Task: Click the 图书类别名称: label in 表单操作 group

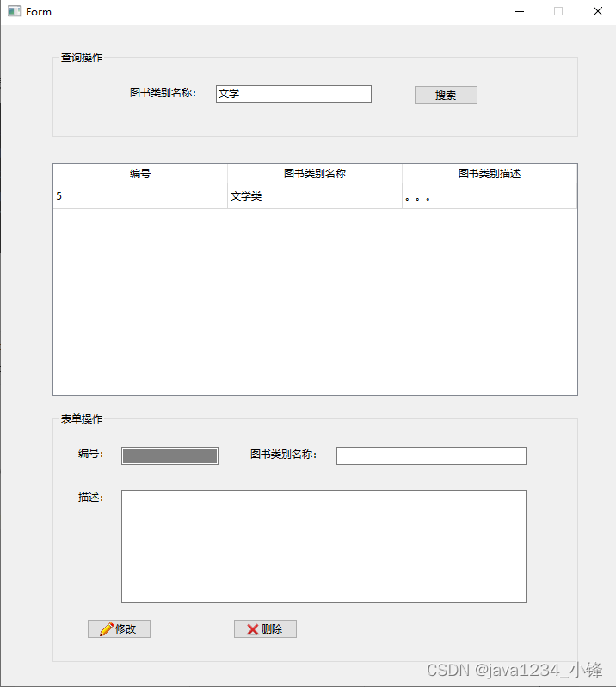Action: point(283,455)
